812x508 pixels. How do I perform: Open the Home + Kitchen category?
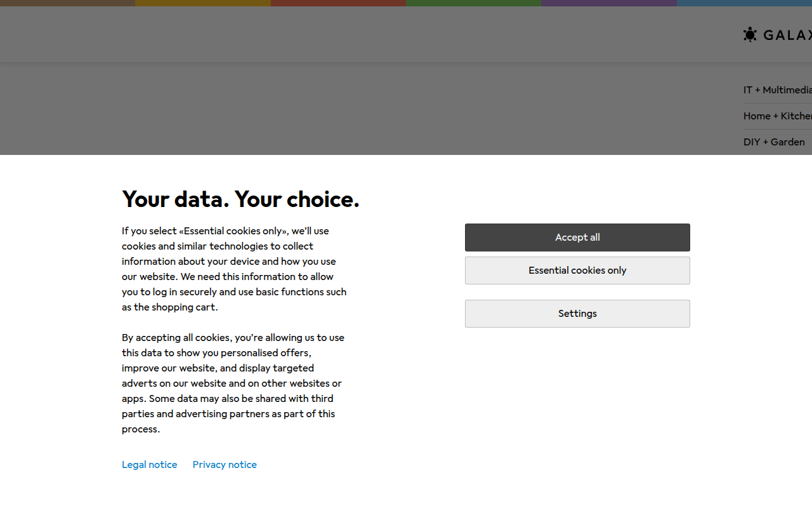click(778, 116)
